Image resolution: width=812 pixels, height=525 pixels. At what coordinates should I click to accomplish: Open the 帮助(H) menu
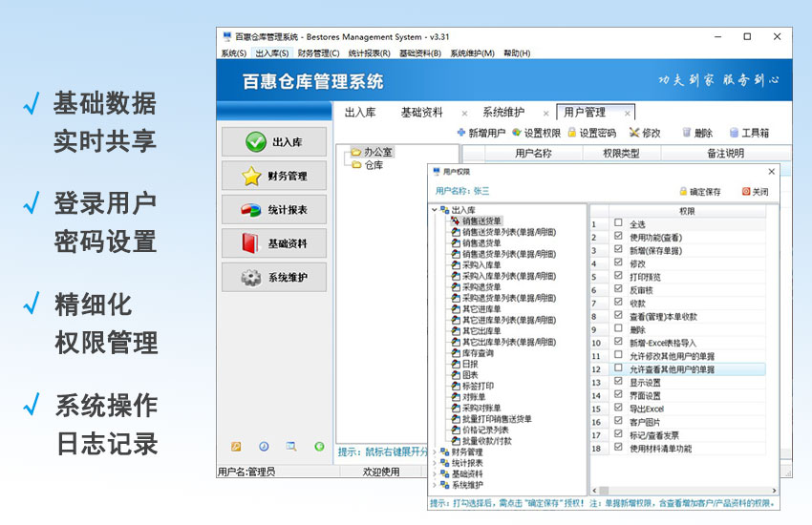click(517, 53)
